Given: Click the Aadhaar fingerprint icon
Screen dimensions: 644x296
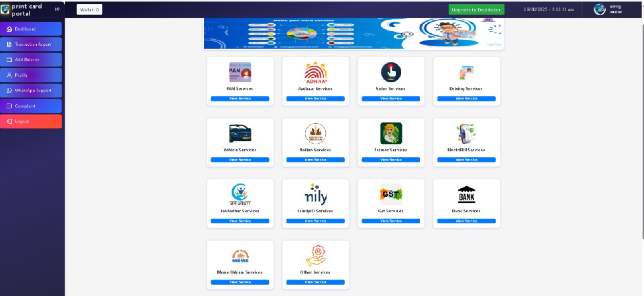Looking at the screenshot, I should click(315, 73).
